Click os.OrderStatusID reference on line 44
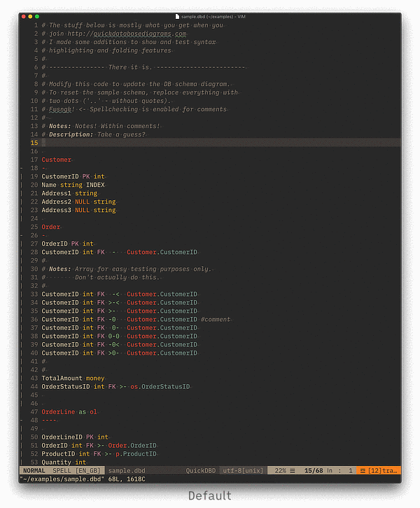Viewport: 420px width, 508px height. point(160,387)
